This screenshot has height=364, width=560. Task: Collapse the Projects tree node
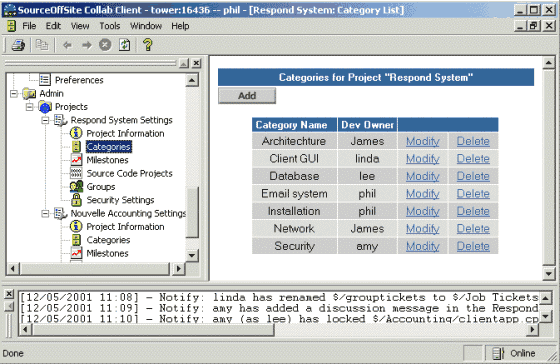pos(30,107)
